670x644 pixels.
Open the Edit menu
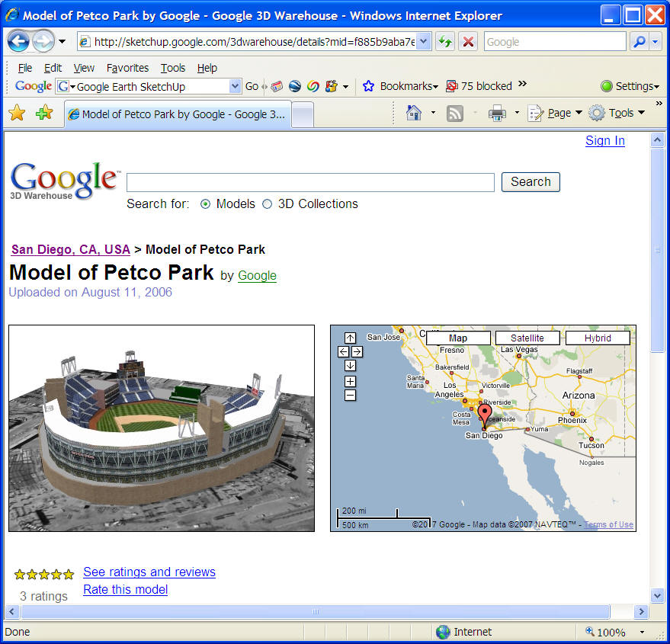(x=53, y=68)
